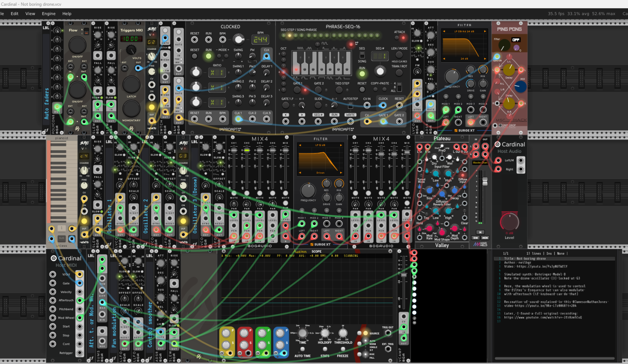Image resolution: width=628 pixels, height=364 pixels.
Task: Click the VCAMP level slider handle
Action: click(404, 275)
